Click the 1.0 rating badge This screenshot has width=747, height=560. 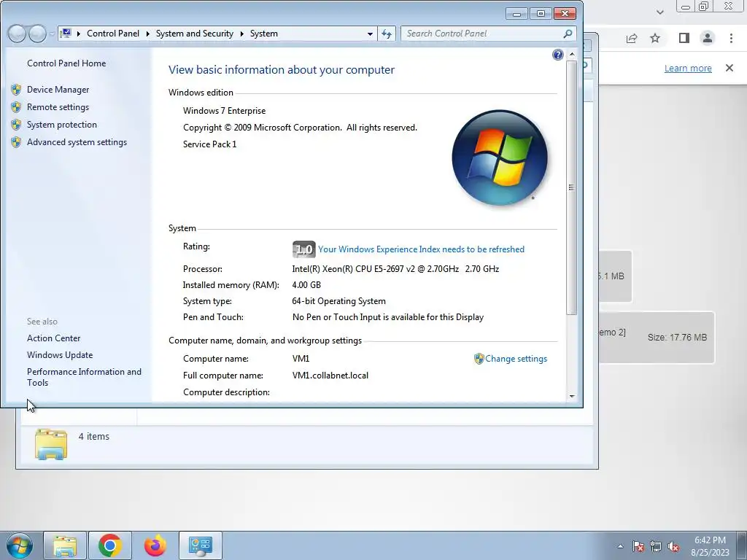point(303,249)
